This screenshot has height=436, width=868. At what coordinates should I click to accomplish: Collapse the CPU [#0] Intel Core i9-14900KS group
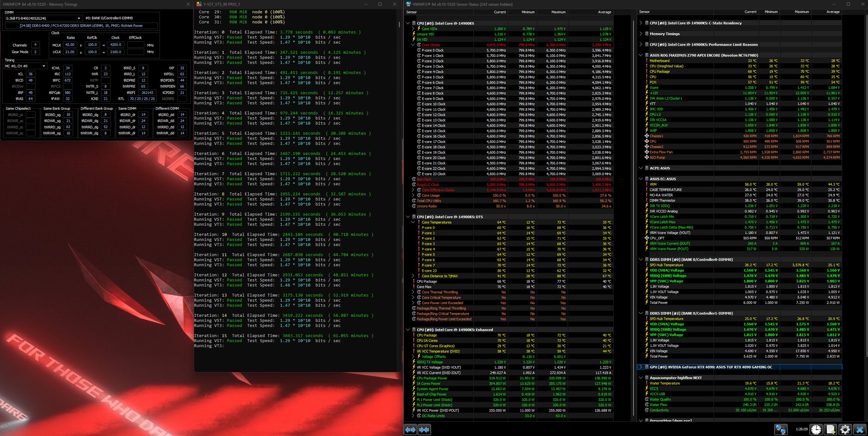(408, 23)
